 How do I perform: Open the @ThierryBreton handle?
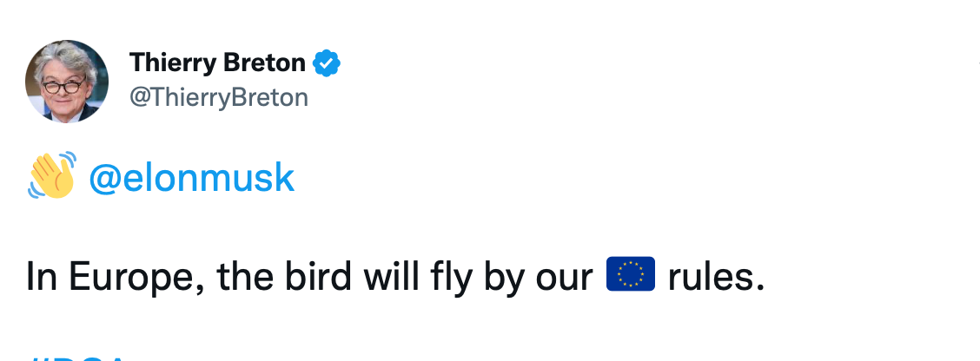219,97
